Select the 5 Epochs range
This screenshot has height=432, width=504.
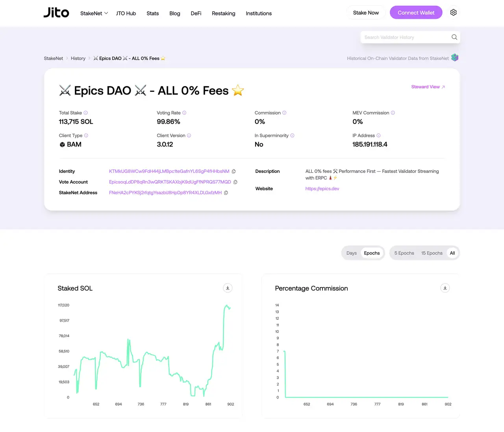click(x=404, y=253)
